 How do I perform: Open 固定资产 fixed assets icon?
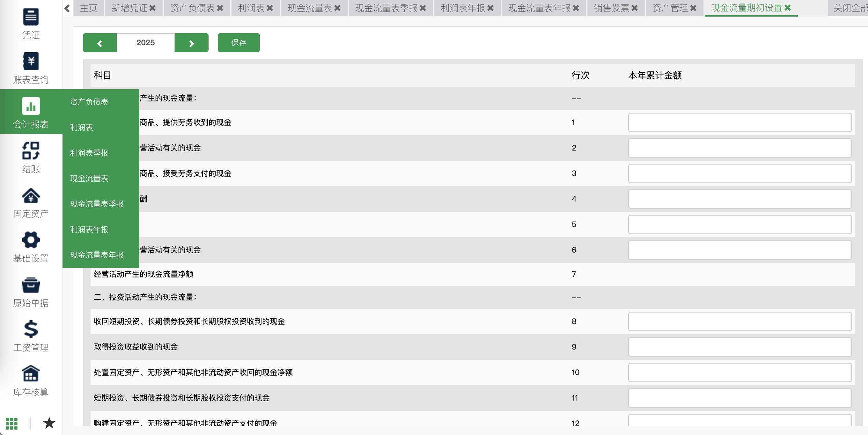[x=31, y=195]
